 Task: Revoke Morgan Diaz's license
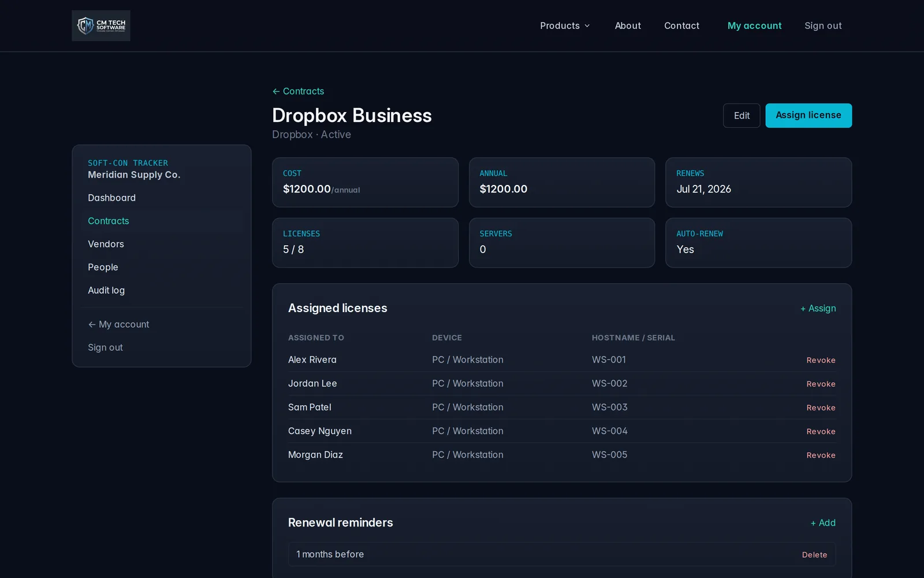pyautogui.click(x=821, y=455)
